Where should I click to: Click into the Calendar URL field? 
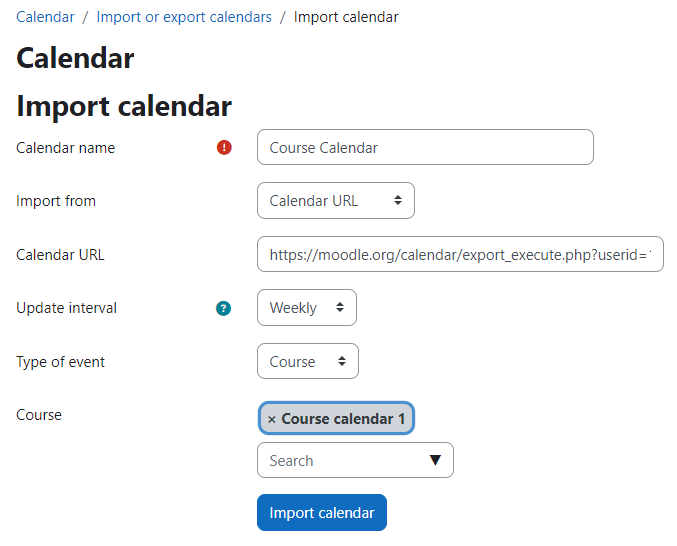460,254
